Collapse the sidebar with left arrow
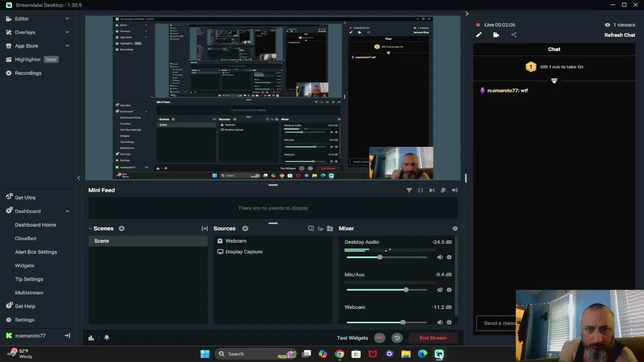 [78, 177]
